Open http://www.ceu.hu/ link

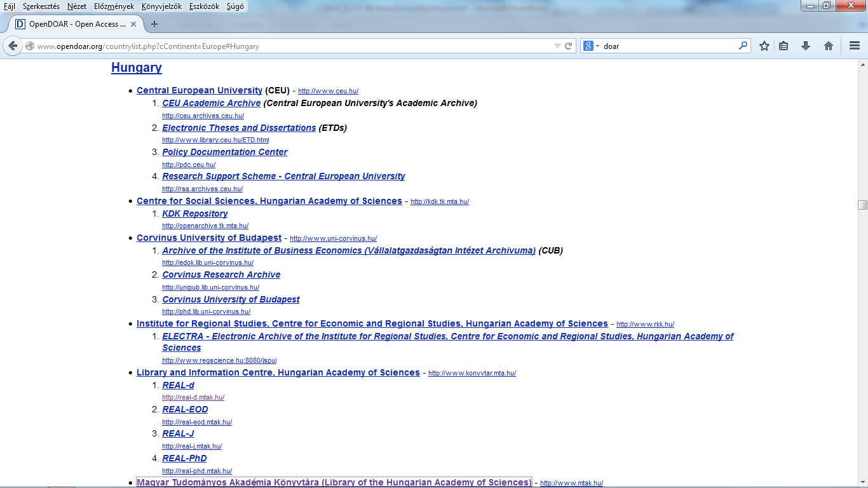click(x=328, y=91)
